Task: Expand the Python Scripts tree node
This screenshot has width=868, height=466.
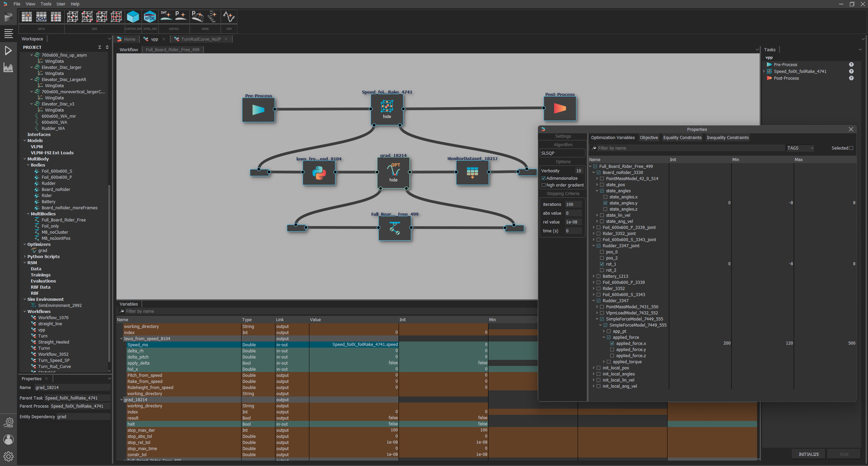Action: pyautogui.click(x=24, y=257)
